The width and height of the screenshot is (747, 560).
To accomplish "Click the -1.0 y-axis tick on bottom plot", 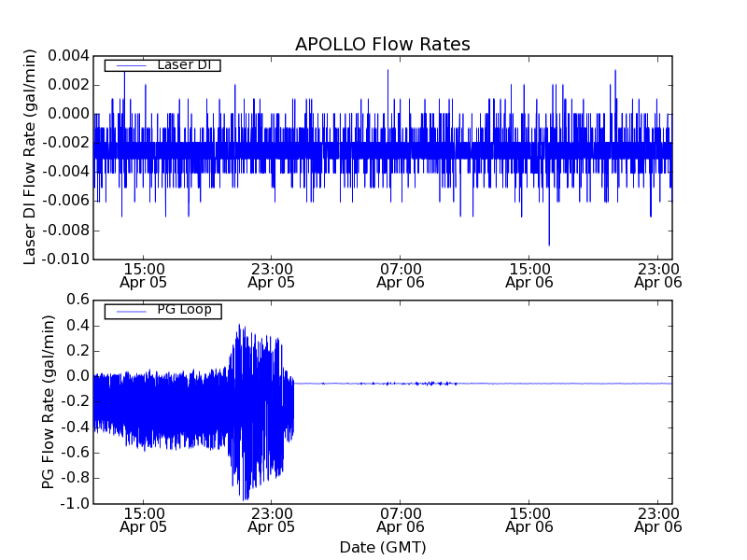I will point(75,503).
